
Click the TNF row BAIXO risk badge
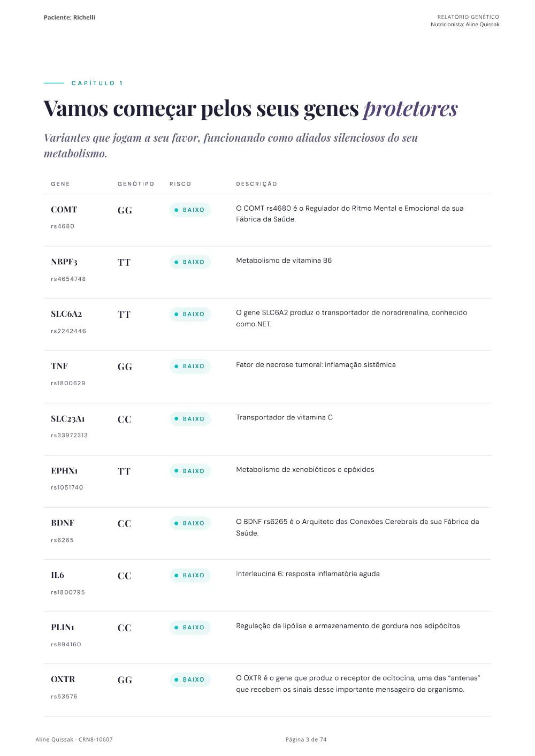click(190, 366)
